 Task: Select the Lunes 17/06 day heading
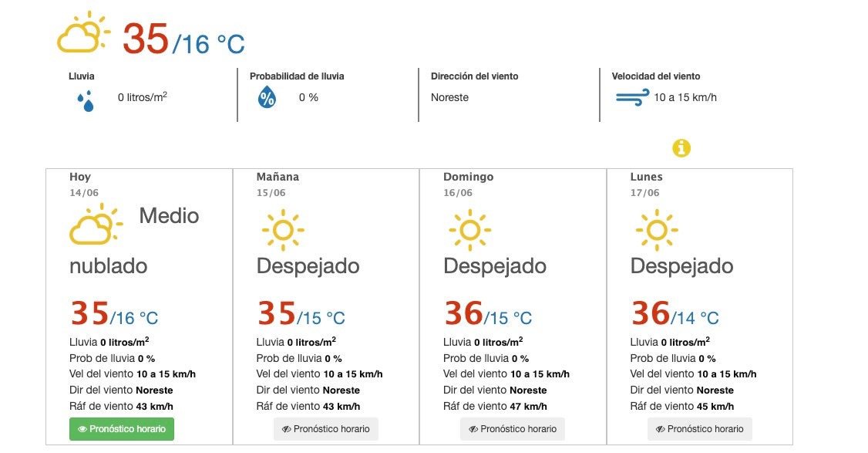[646, 184]
